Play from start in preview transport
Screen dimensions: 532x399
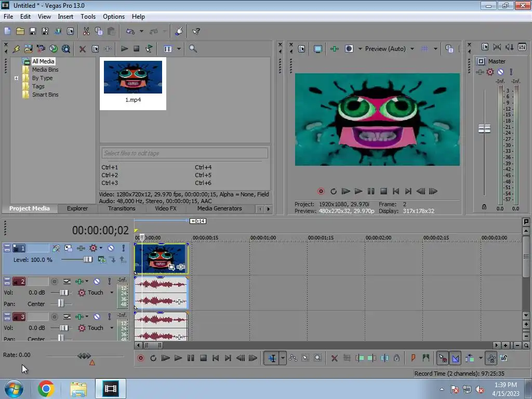point(345,191)
